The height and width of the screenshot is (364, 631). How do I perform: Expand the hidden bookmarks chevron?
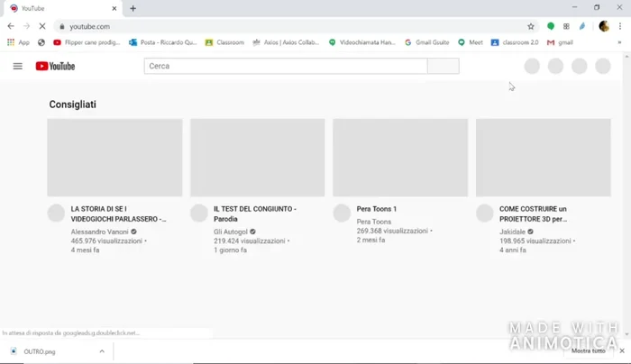pos(619,42)
